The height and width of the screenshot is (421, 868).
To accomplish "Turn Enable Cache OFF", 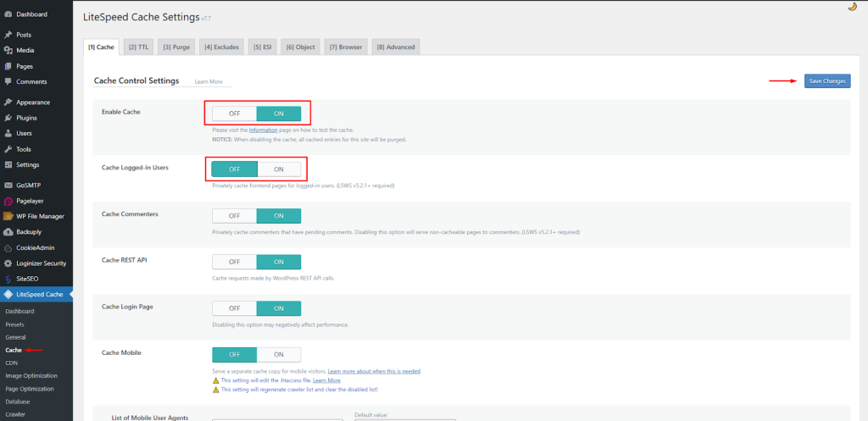I will pos(234,114).
